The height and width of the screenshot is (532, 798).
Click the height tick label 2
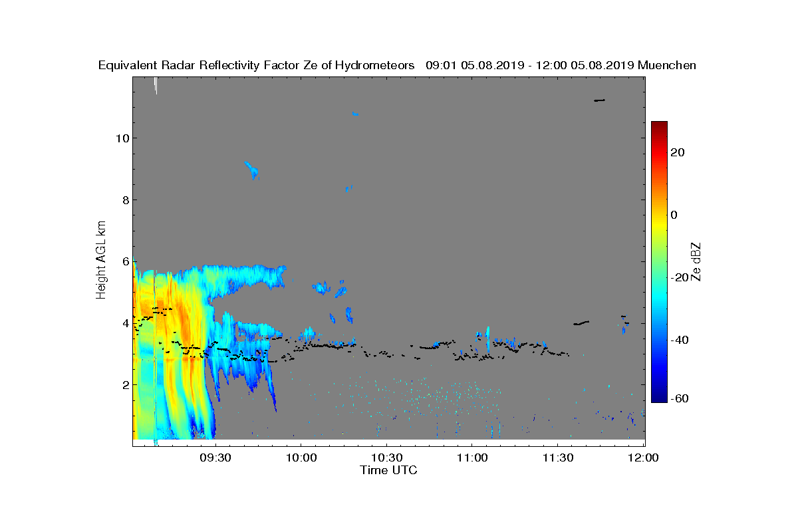[124, 385]
